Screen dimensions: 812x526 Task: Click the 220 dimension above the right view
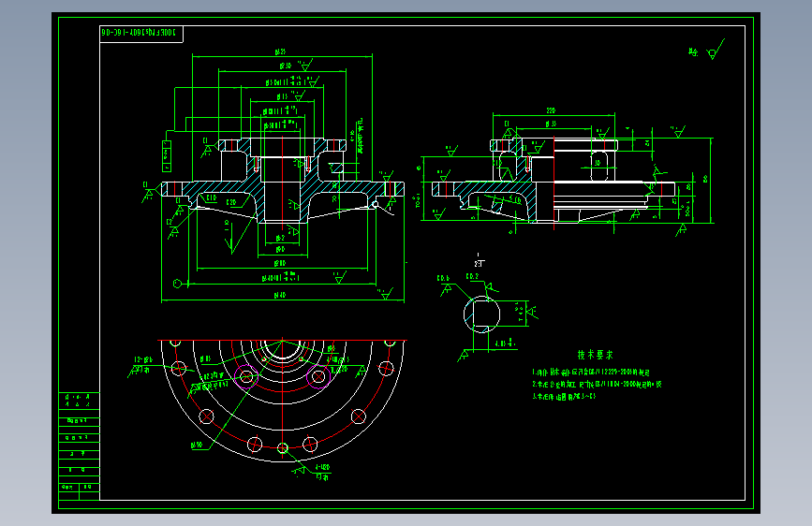(551, 110)
